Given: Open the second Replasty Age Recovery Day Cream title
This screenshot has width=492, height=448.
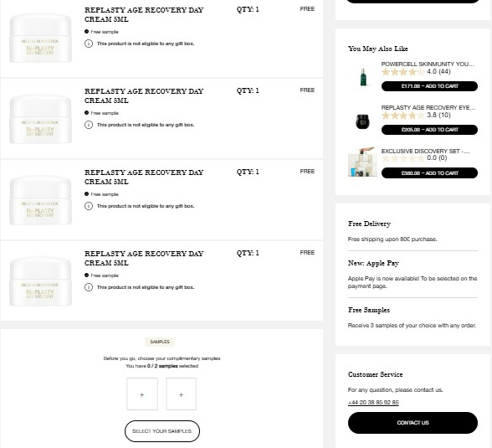Looking at the screenshot, I should [x=144, y=95].
